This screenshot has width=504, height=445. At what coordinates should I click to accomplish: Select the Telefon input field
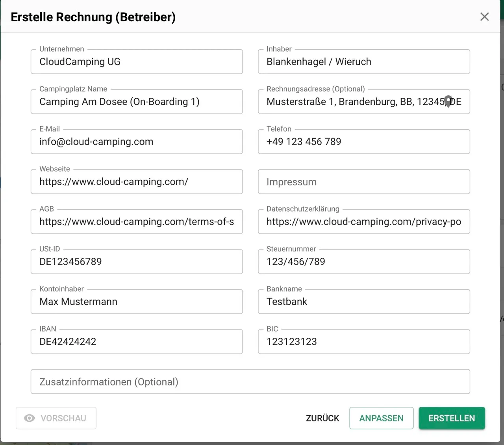(x=364, y=142)
